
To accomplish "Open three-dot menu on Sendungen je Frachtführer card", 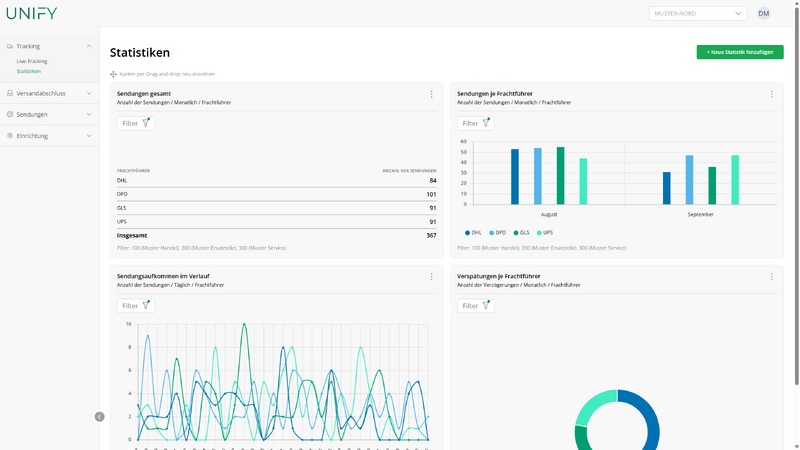I will click(771, 94).
